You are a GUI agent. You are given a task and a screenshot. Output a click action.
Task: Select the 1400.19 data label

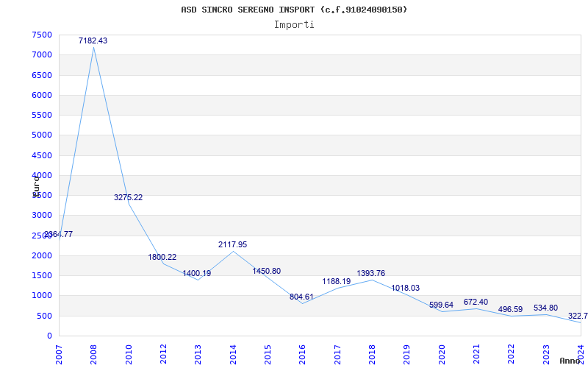[x=197, y=273]
